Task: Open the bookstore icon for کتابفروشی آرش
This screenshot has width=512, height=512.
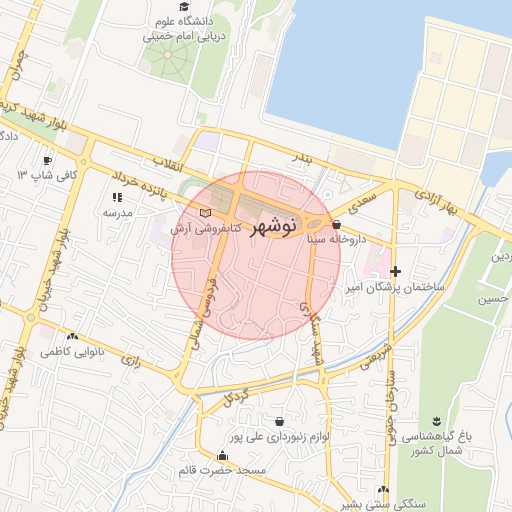Action: 205,213
